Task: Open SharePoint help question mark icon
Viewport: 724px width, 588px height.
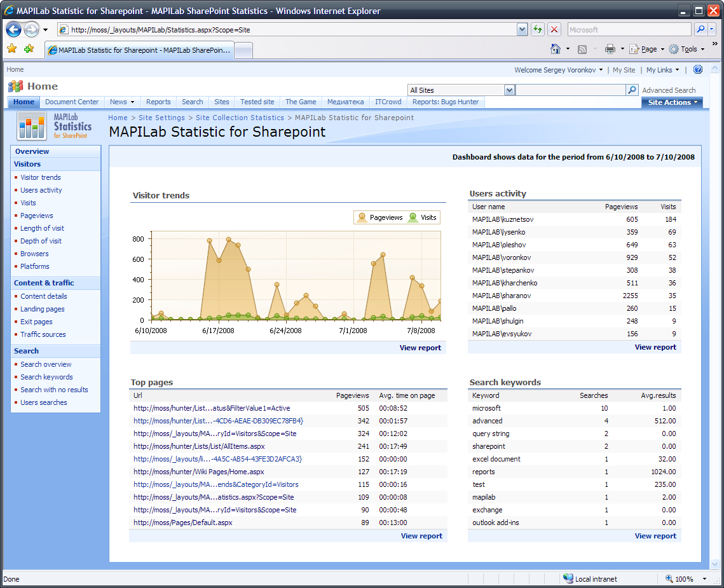Action: (x=698, y=70)
